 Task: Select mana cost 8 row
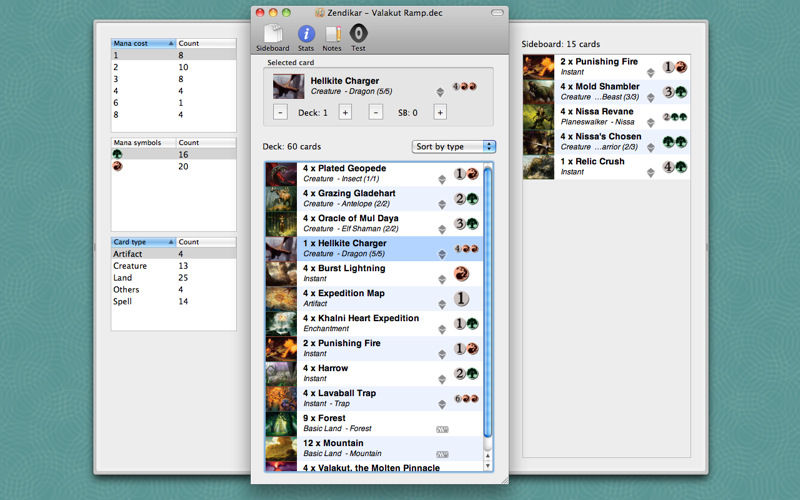pos(173,114)
